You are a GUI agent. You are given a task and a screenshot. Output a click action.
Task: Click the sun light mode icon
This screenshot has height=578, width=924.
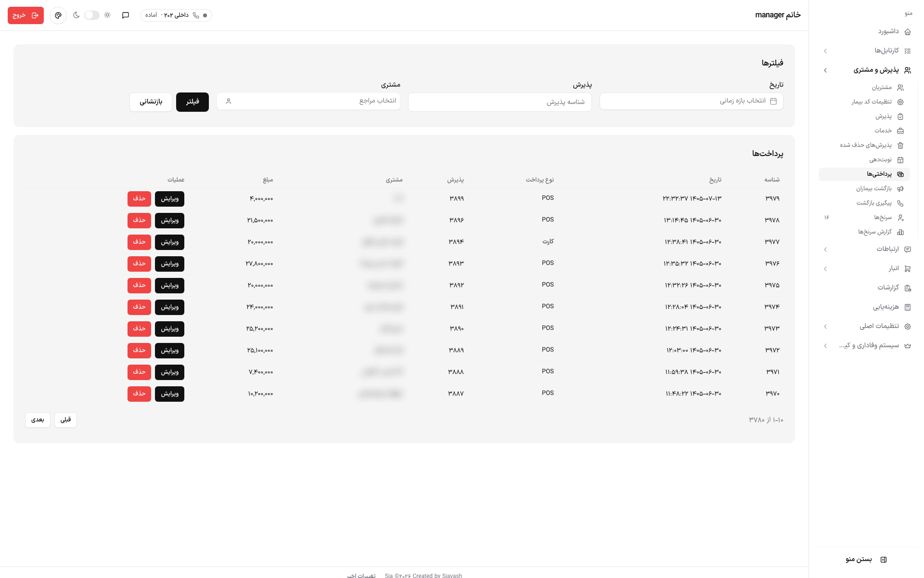point(107,15)
